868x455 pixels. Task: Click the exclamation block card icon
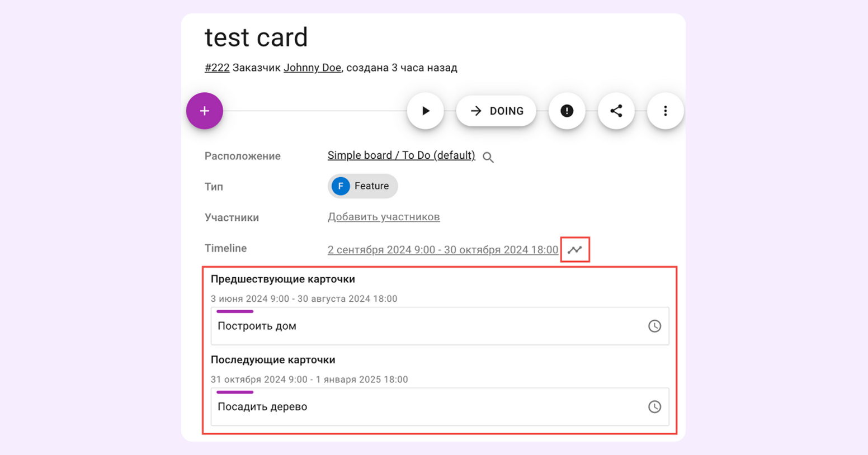pyautogui.click(x=567, y=111)
